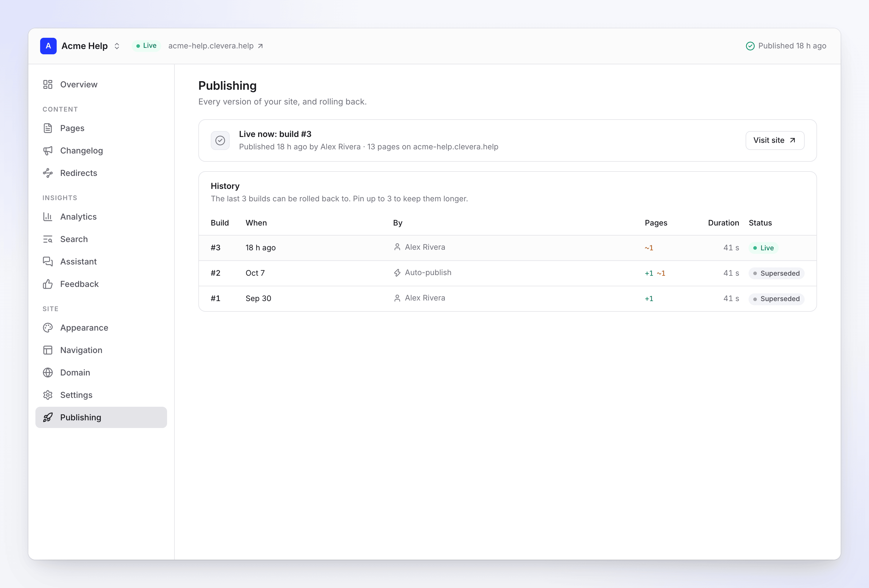Open the Pages menu item
Screen dimensions: 869x588
pyautogui.click(x=101, y=128)
